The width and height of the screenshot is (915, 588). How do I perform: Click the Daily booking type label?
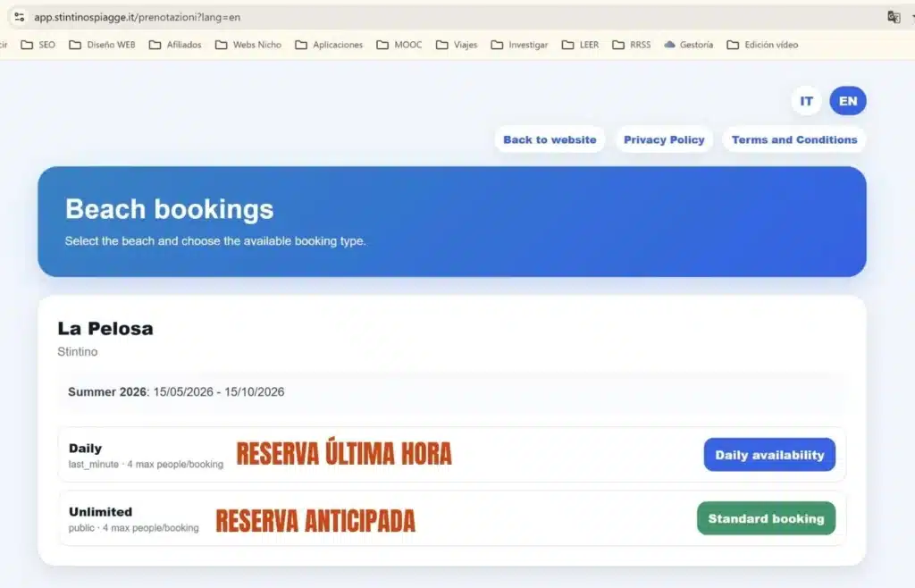click(x=85, y=448)
